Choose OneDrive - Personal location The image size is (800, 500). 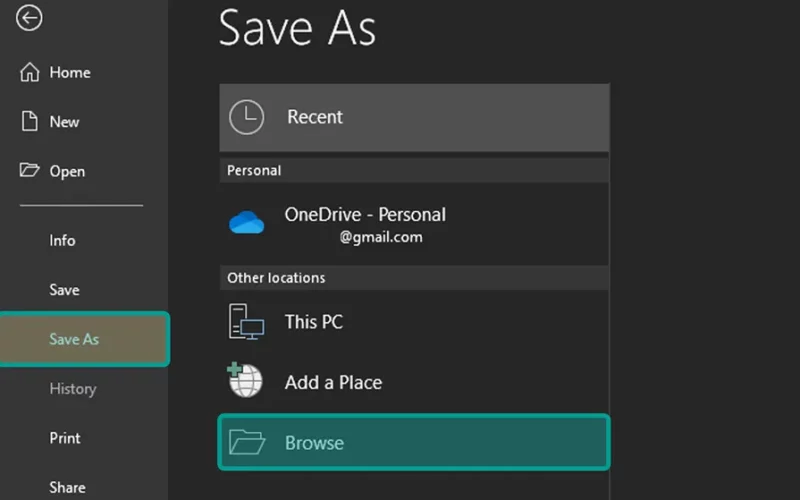pyautogui.click(x=414, y=224)
